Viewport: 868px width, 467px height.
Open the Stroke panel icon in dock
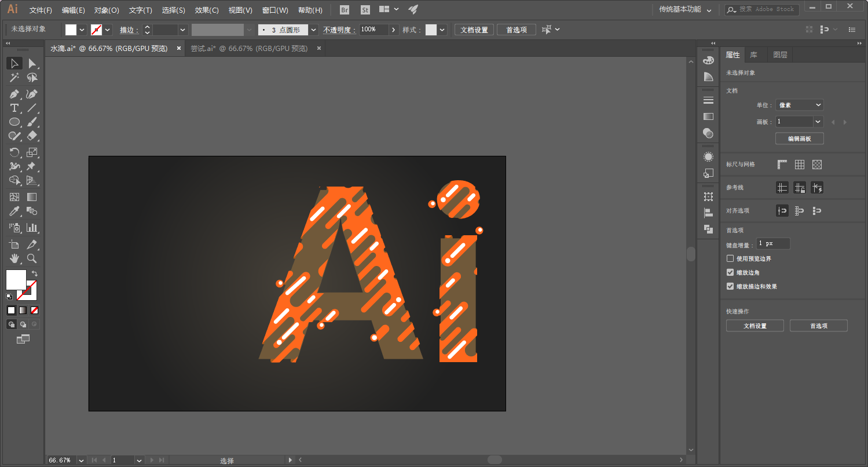pos(708,100)
